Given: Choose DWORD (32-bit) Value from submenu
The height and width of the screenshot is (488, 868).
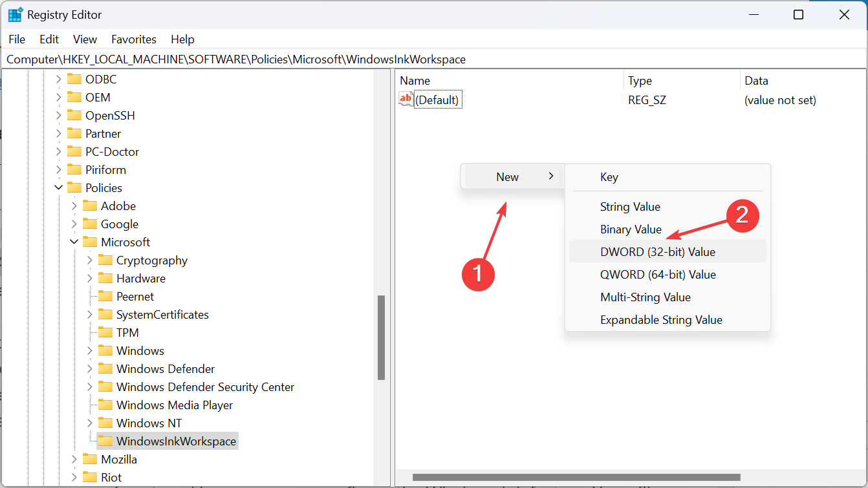Looking at the screenshot, I should [x=667, y=252].
